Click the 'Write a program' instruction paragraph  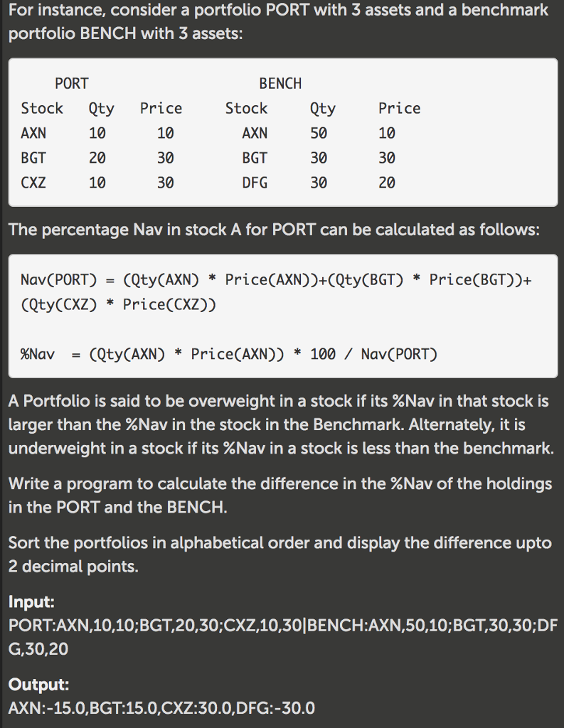[280, 496]
